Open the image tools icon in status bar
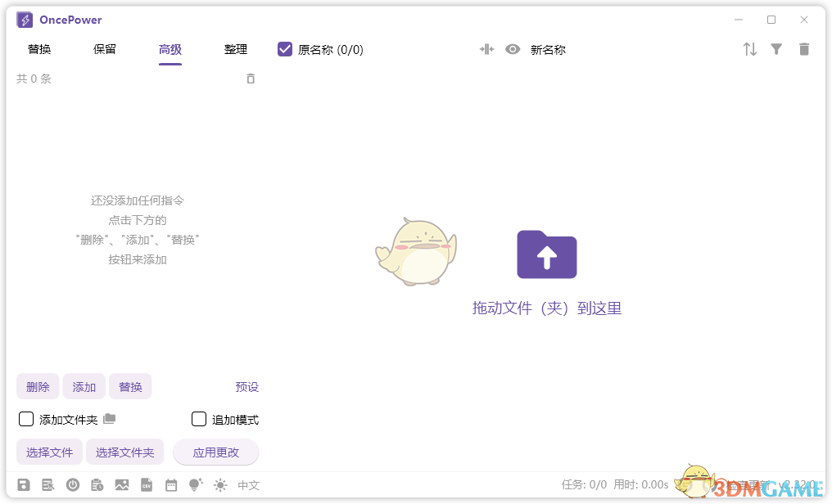 122,484
